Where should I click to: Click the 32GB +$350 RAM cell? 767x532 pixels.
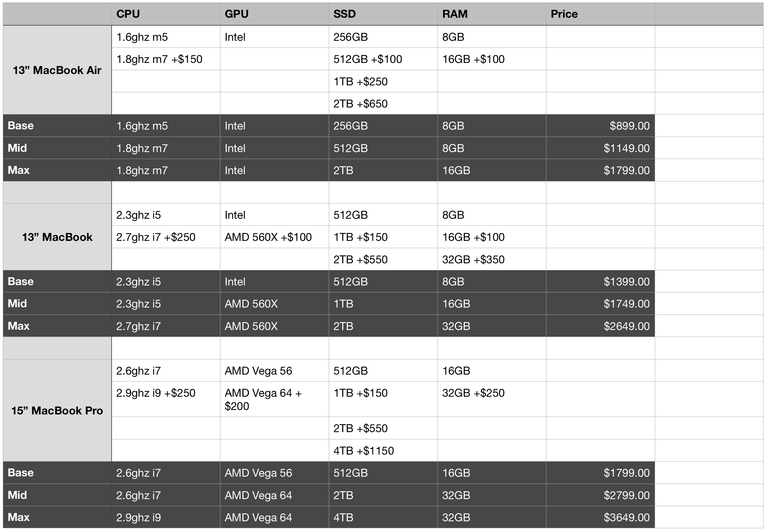492,259
